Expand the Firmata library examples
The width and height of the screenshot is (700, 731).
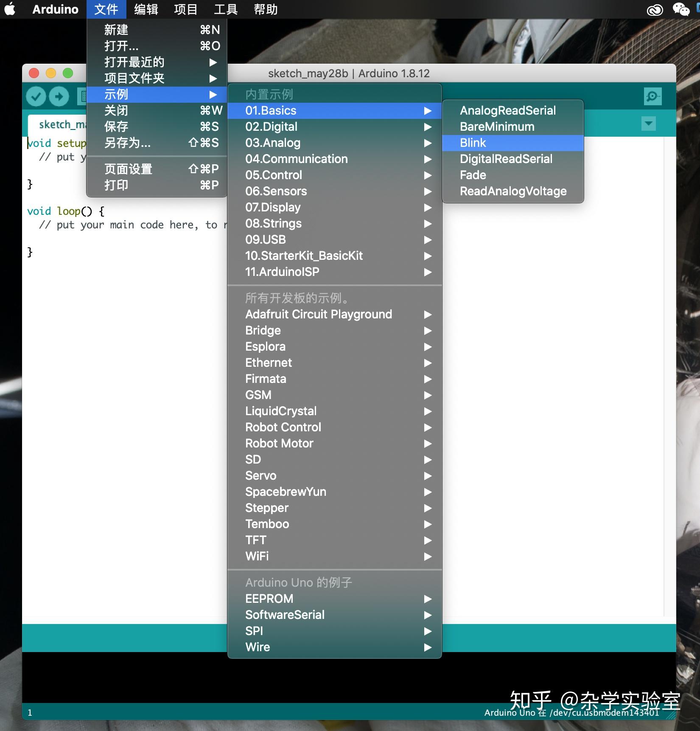335,379
